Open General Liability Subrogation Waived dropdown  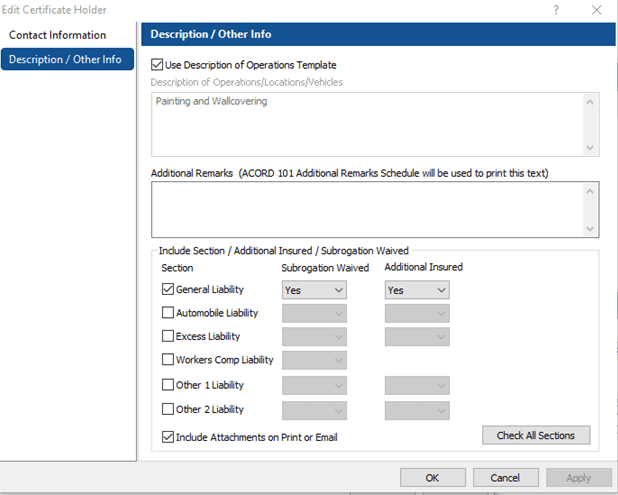[314, 290]
